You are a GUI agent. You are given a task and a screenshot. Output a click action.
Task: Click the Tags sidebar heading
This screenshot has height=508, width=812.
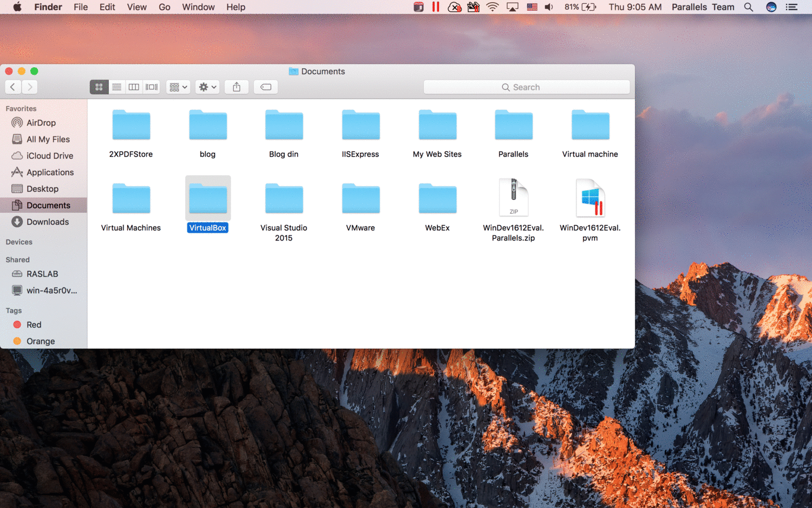pos(14,311)
